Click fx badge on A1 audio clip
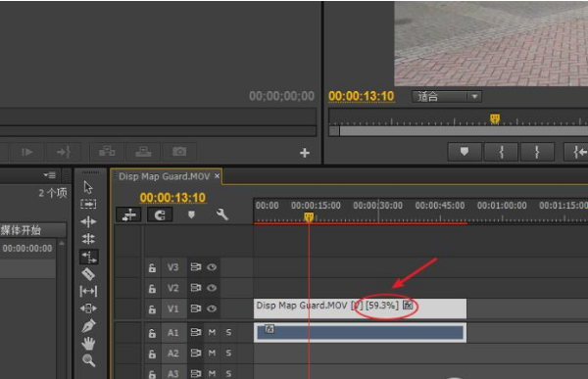The image size is (588, 379). (x=269, y=329)
